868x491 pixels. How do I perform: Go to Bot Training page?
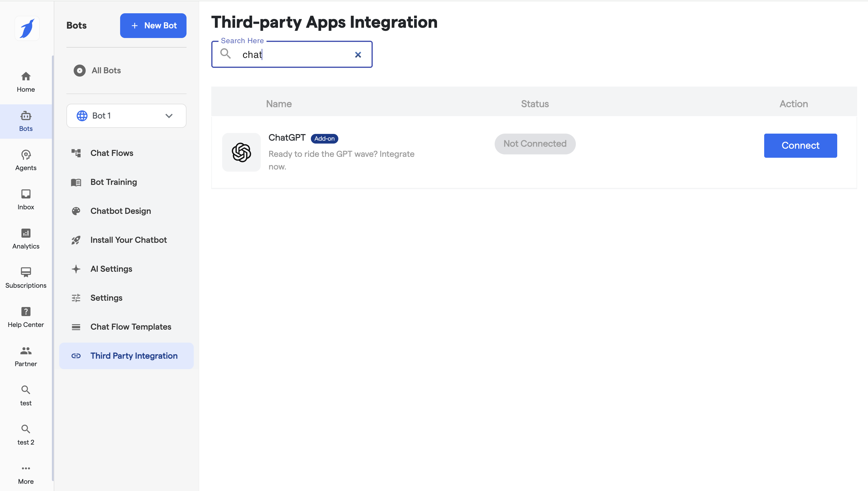click(113, 182)
